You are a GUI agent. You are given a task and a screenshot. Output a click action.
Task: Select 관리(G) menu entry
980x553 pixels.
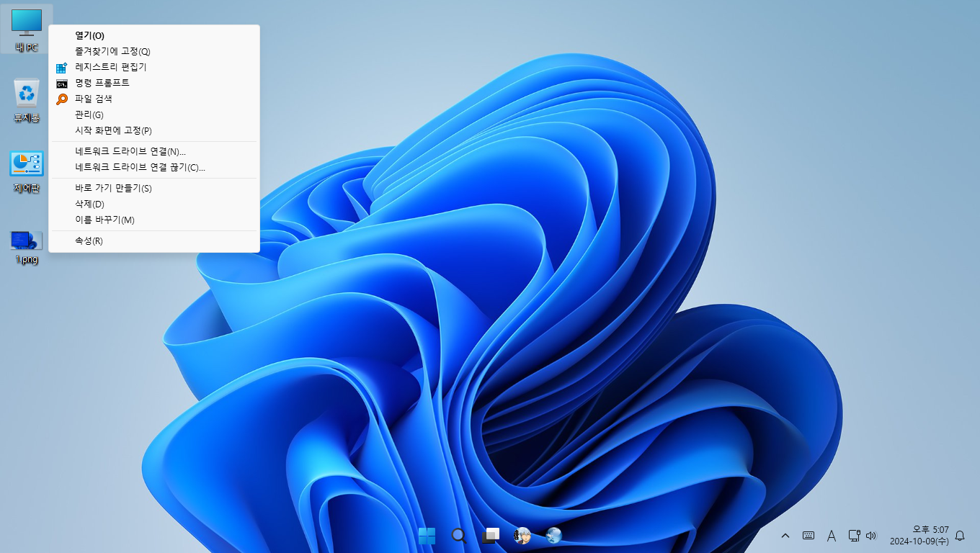154,114
